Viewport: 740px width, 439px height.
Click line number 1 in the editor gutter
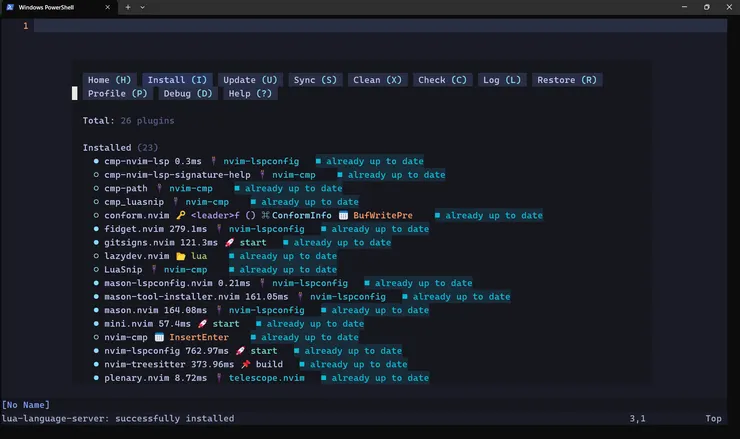point(25,26)
